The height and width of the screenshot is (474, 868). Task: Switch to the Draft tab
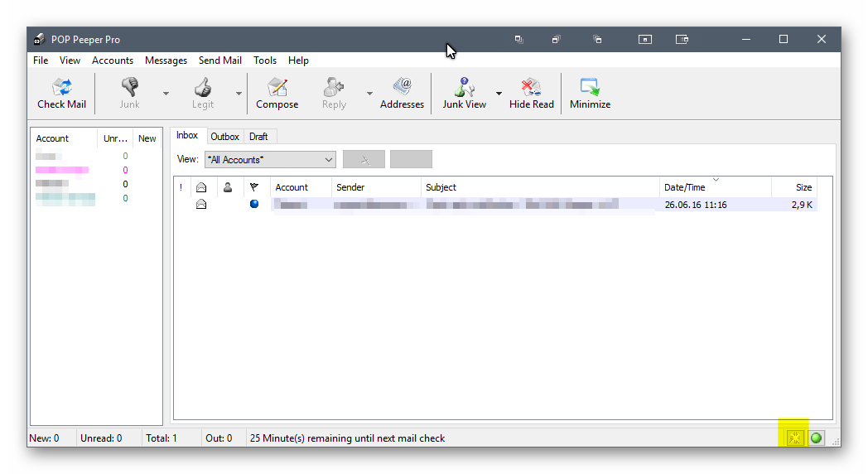pyautogui.click(x=258, y=137)
